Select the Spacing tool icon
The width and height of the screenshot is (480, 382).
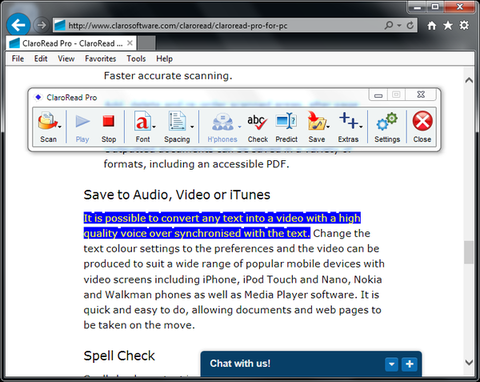[177, 121]
